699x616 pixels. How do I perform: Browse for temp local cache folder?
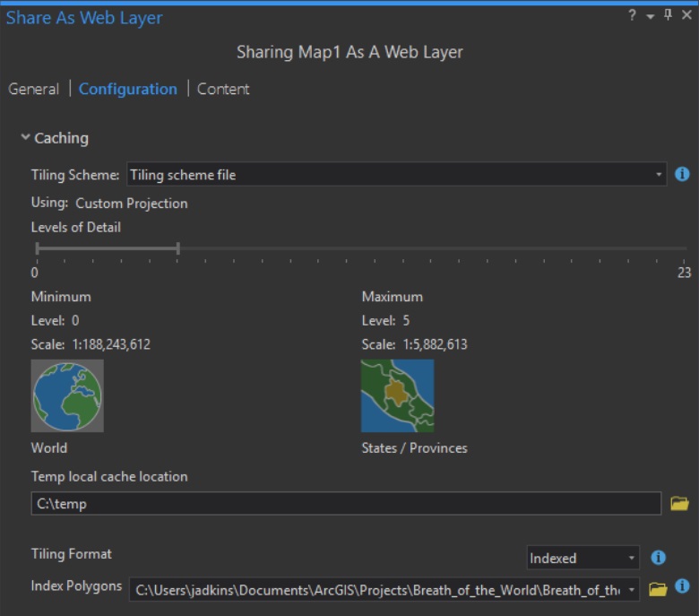(679, 504)
